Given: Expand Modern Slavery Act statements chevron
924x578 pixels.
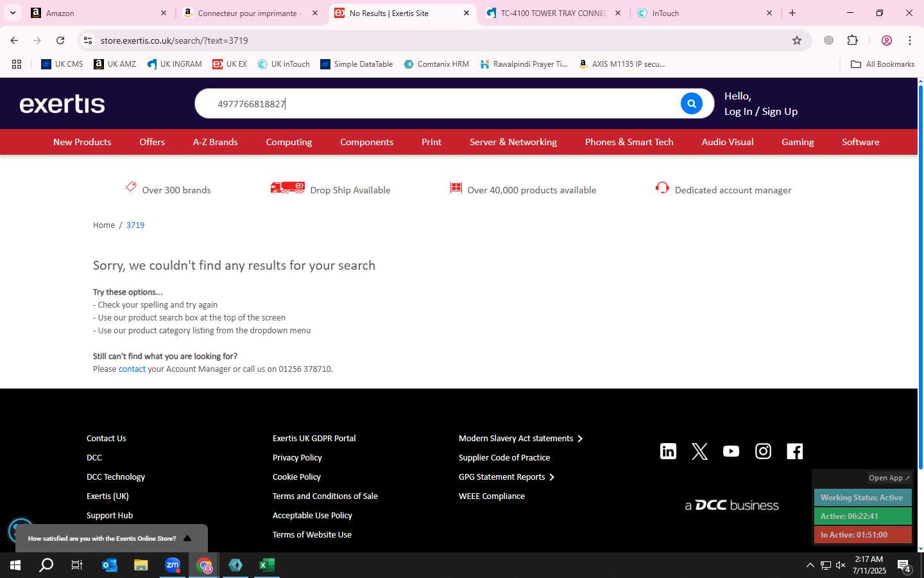Looking at the screenshot, I should 580,439.
